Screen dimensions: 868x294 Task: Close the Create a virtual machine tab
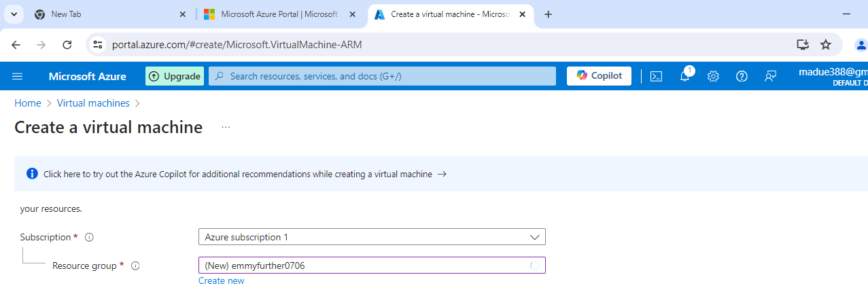(523, 14)
